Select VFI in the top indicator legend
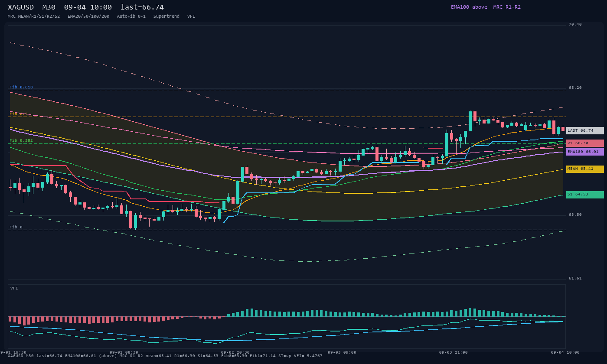 pos(191,16)
